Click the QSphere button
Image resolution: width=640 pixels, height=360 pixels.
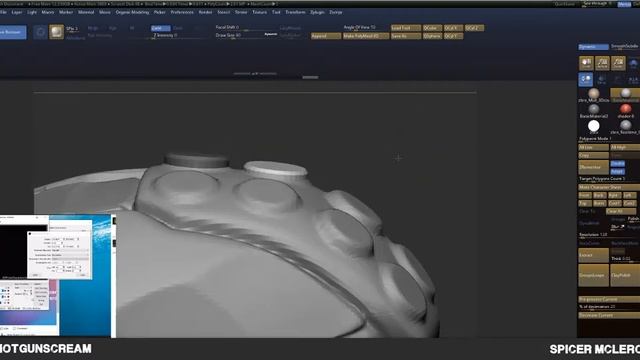point(432,36)
